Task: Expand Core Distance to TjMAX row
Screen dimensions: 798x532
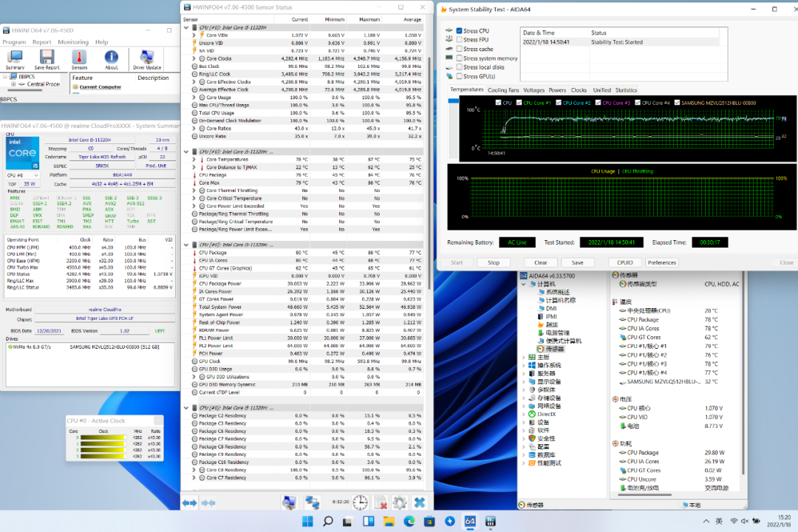Action: tap(194, 167)
